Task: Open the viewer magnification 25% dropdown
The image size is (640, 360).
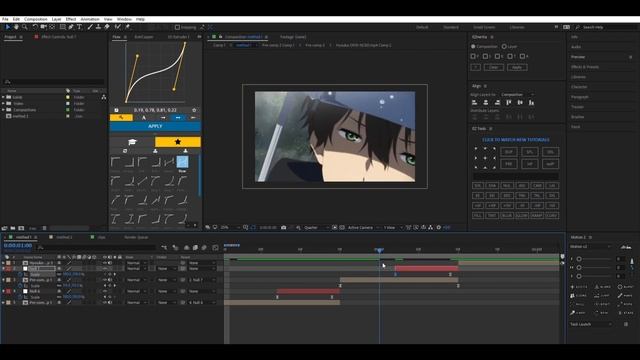Action: 230,227
